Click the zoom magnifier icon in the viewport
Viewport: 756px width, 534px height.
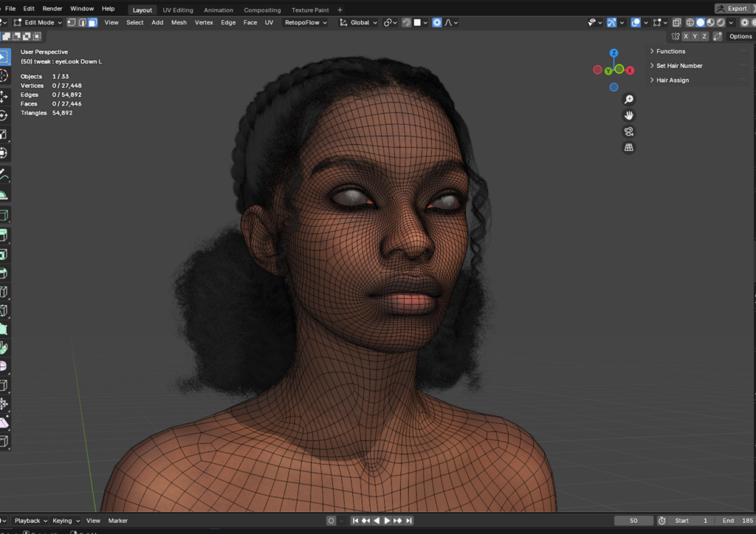628,99
